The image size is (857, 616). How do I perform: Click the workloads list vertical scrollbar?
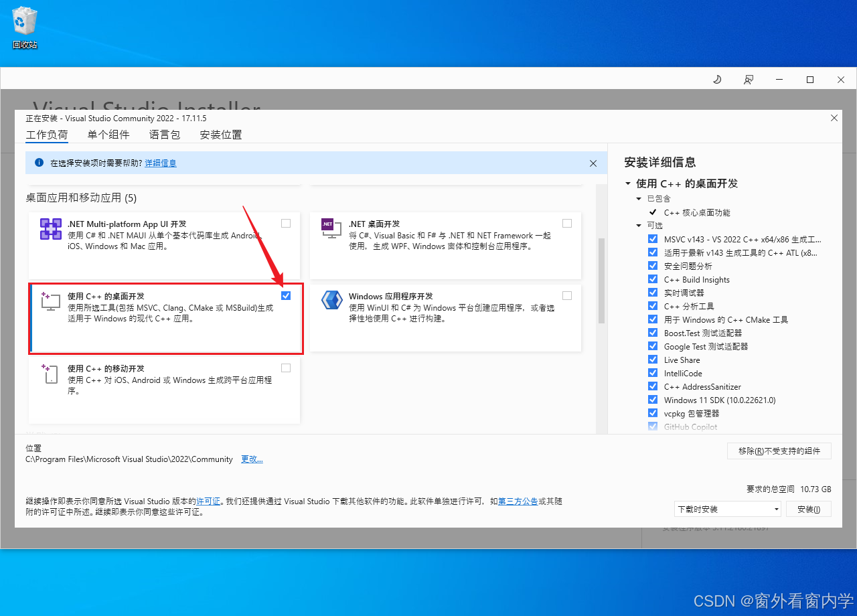(601, 281)
